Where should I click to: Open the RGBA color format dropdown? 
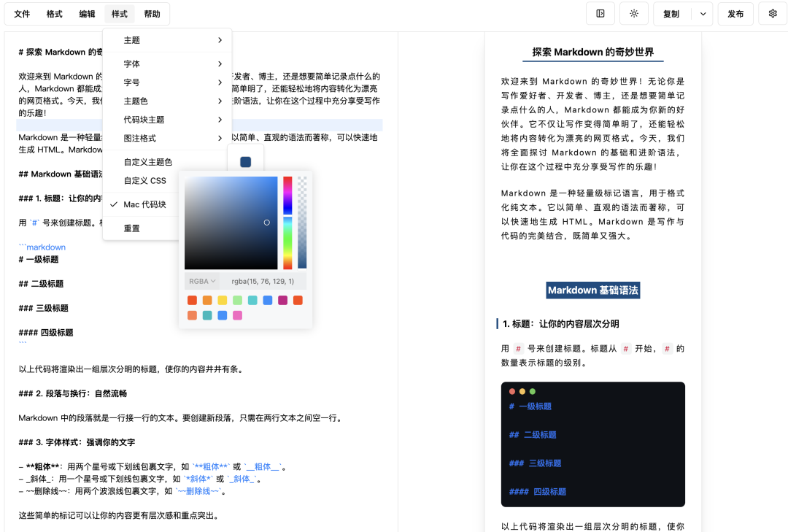(201, 280)
